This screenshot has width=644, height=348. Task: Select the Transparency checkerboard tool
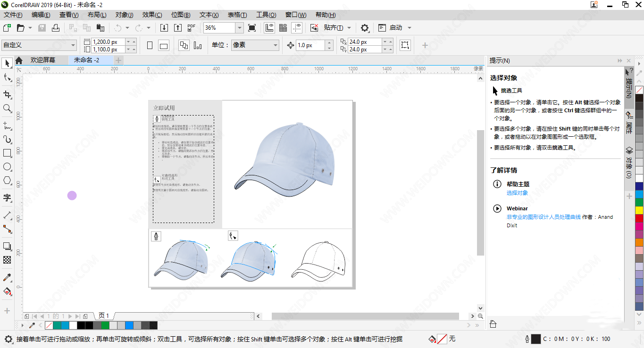(x=7, y=260)
